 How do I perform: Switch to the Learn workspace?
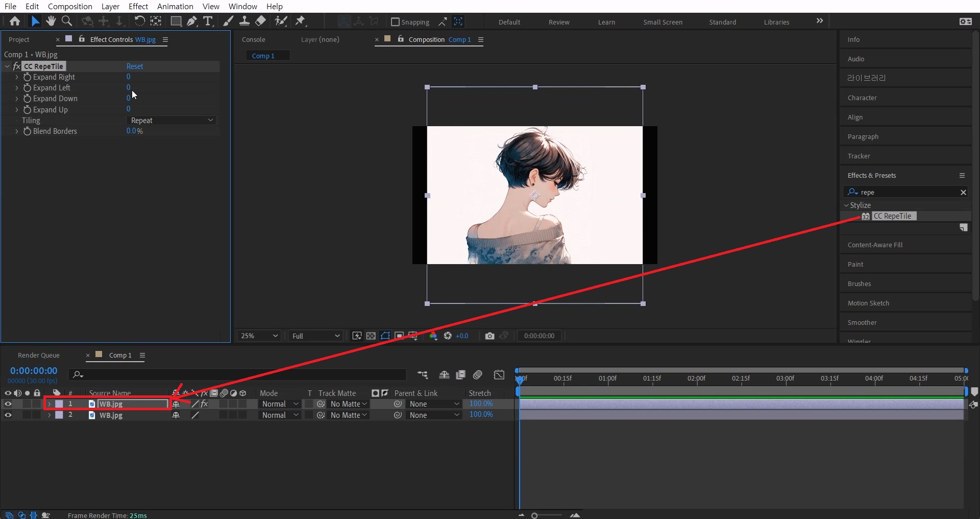tap(606, 22)
